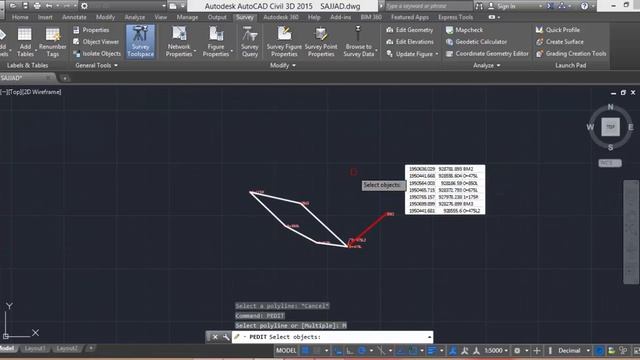Open Survey Point Properties
Screen dimensions: 640x360
pyautogui.click(x=321, y=42)
